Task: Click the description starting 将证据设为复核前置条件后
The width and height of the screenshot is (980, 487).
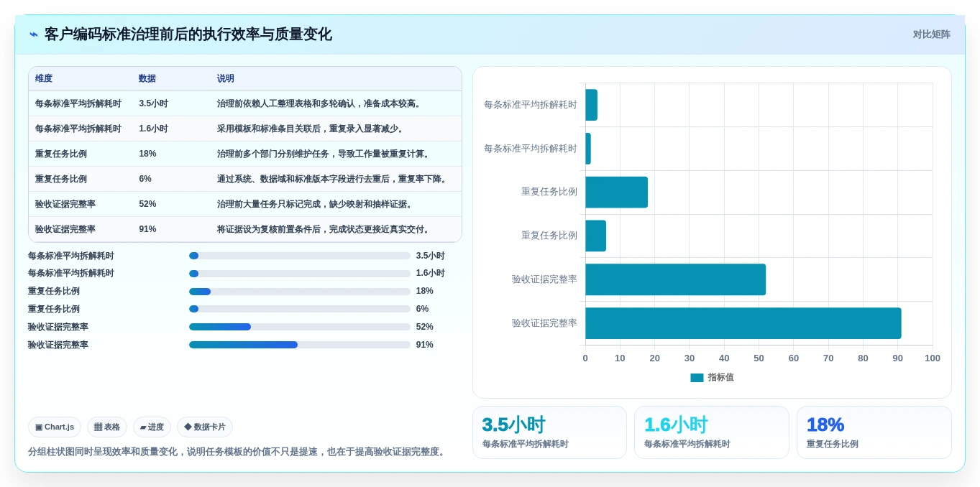Action: click(324, 229)
